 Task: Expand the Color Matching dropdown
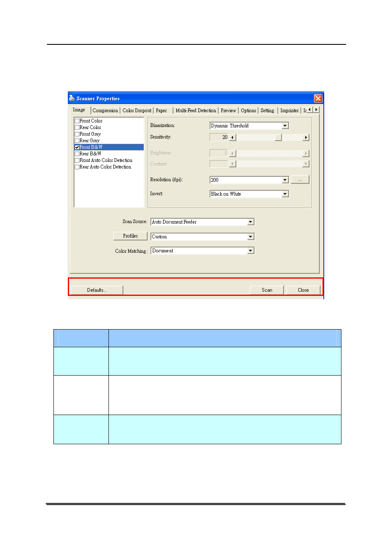point(251,251)
